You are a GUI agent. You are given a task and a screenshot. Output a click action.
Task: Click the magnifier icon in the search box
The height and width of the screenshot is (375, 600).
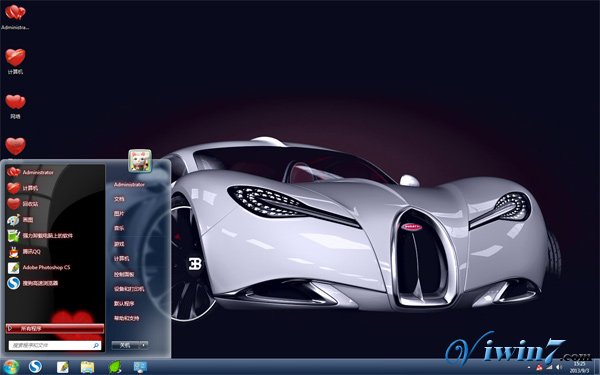click(96, 346)
